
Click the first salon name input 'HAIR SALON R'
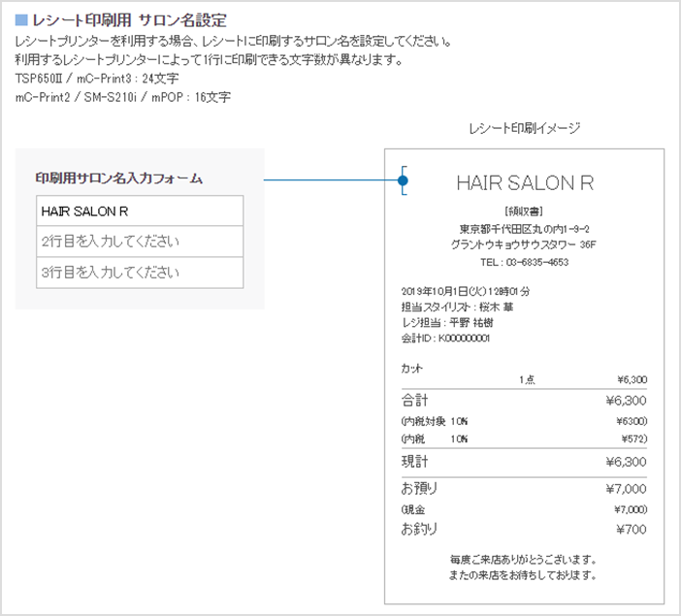[140, 211]
